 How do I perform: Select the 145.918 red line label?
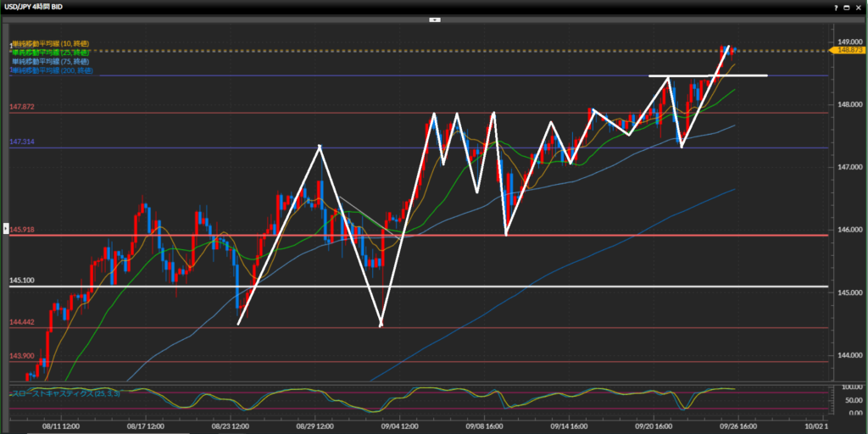point(23,230)
